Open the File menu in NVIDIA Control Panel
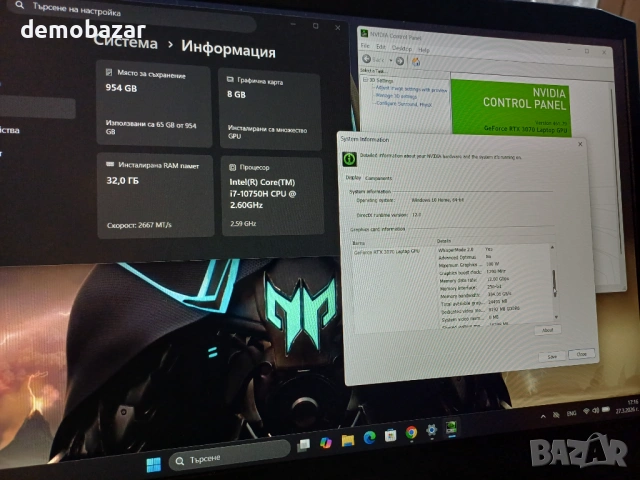 [x=365, y=46]
